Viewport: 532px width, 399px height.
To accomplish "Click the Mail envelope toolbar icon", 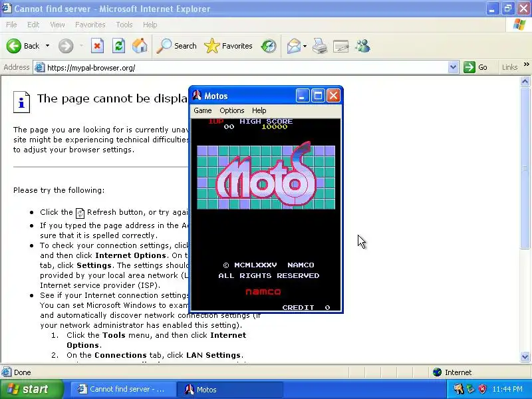I will coord(294,46).
